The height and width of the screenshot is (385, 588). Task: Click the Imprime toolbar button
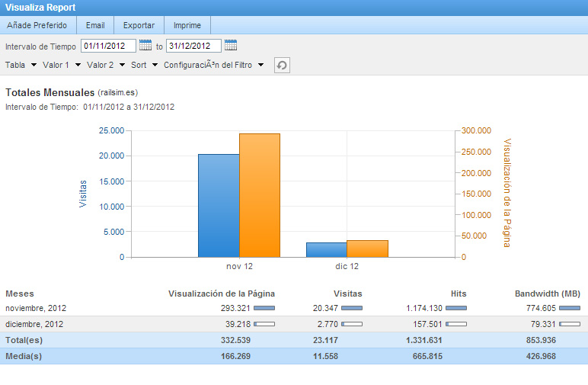point(187,25)
